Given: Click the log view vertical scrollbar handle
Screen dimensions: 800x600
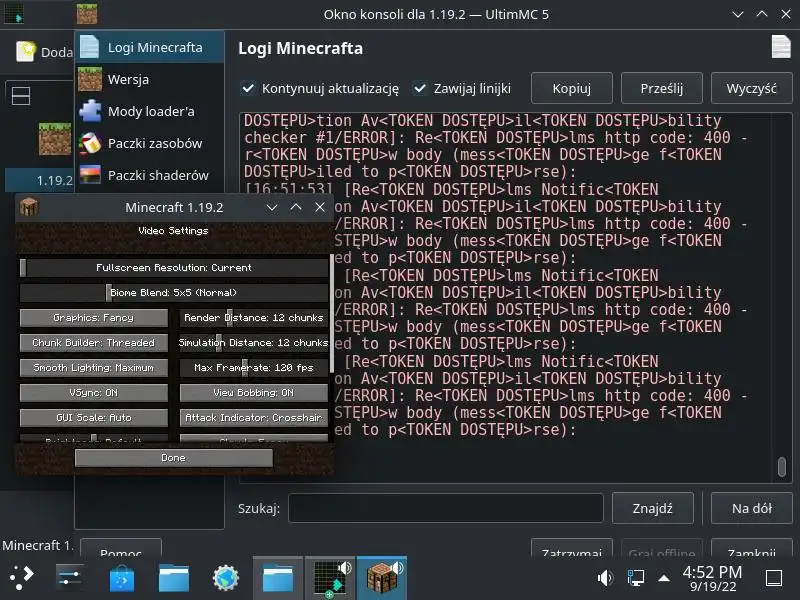Looking at the screenshot, I should tap(782, 466).
